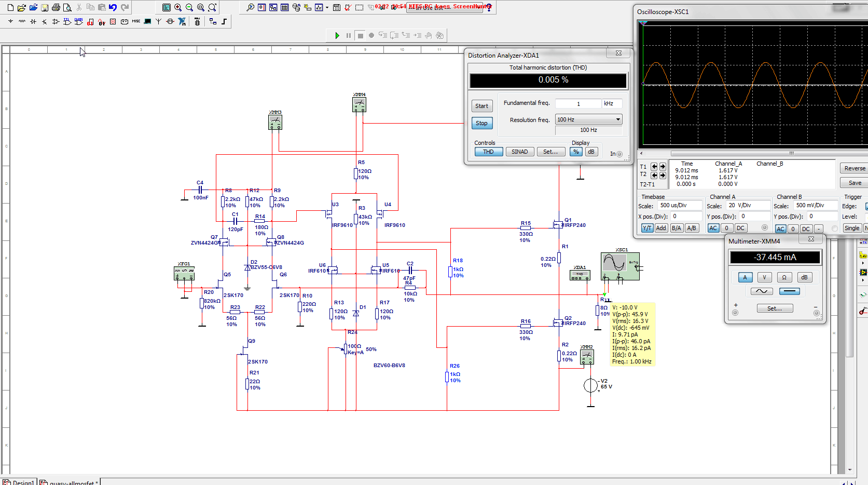Viewport: 868px width, 485px height.
Task: Set oscilloscope Channel A coupling to DC
Action: pyautogui.click(x=740, y=228)
